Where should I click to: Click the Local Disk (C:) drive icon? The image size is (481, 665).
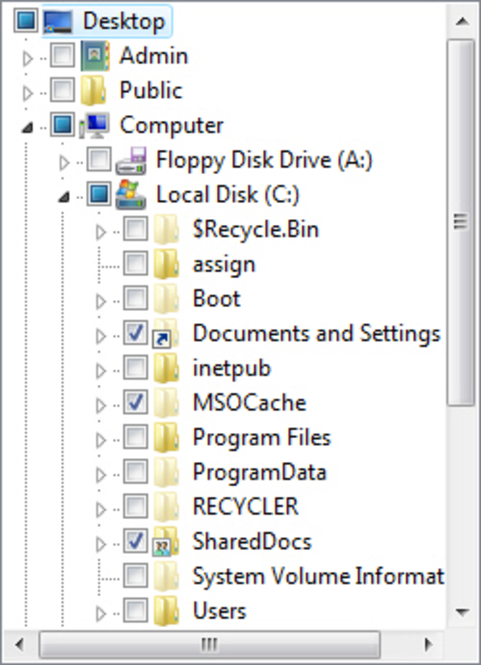(x=131, y=195)
